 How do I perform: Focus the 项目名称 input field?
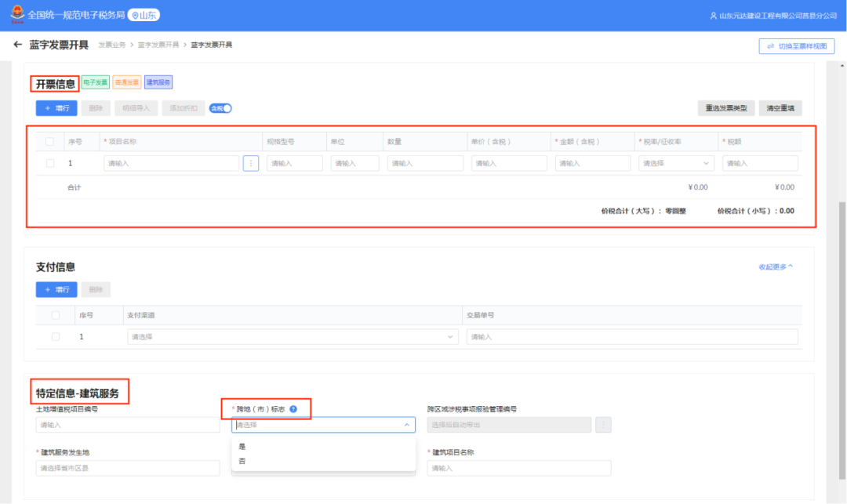click(x=171, y=163)
